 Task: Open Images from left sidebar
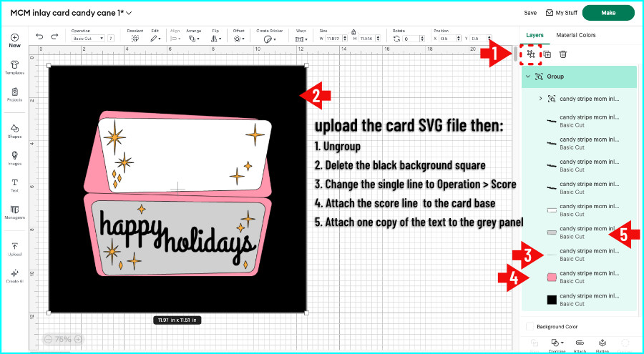pos(14,159)
